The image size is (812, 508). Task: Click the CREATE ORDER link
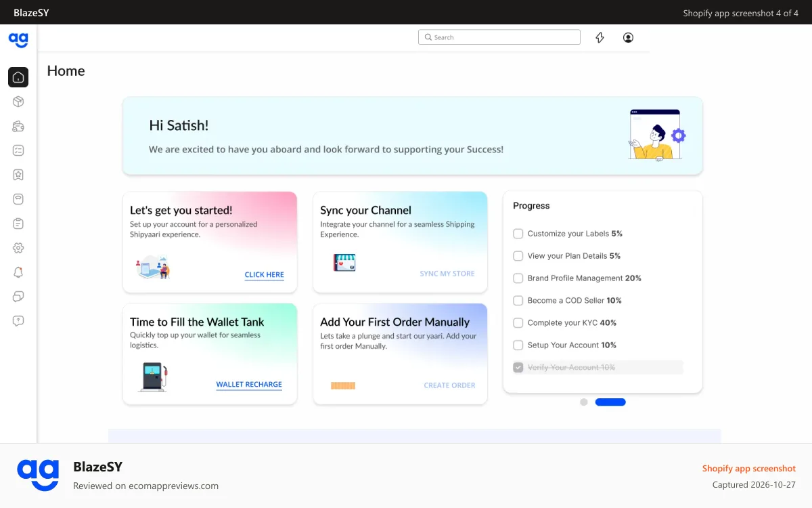click(x=450, y=385)
